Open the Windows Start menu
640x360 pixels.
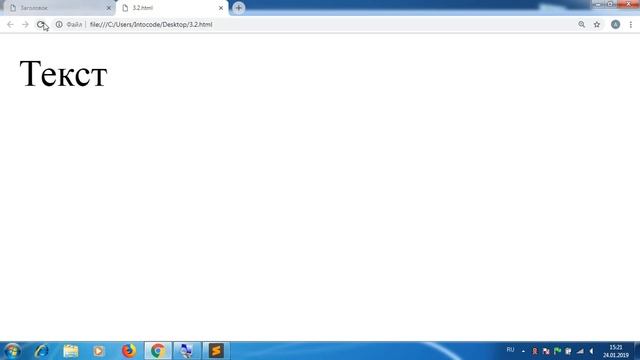point(12,351)
